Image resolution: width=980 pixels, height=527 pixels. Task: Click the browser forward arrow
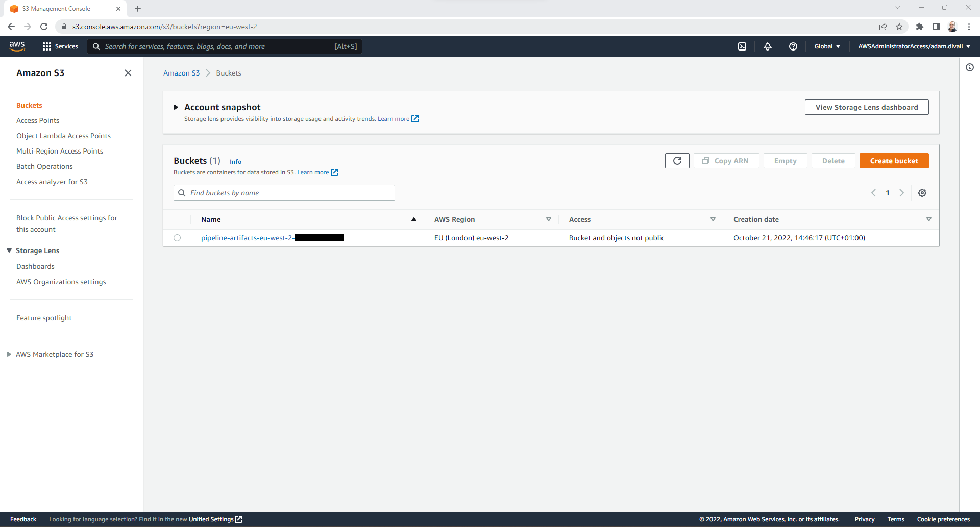[x=28, y=27]
